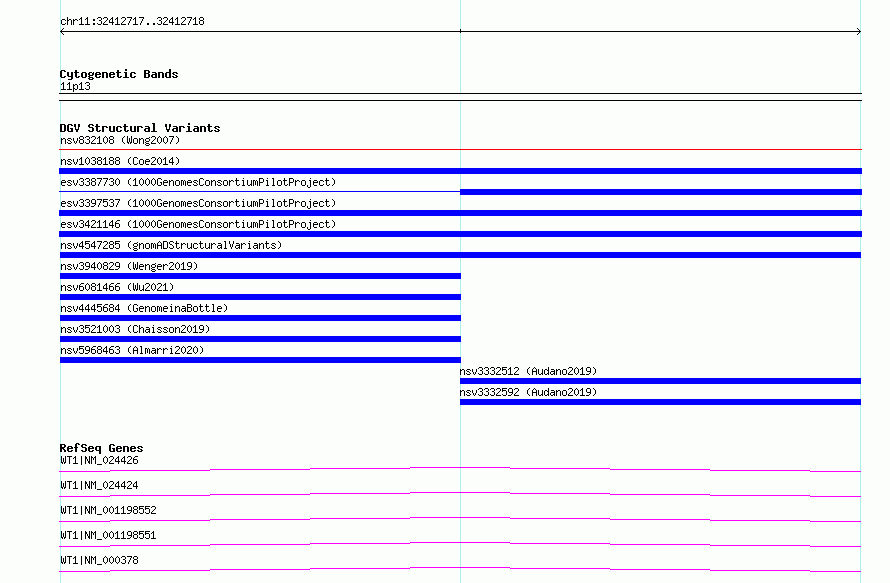The width and height of the screenshot is (890, 583).
Task: Click the blue bar under nsv1038188
Action: 460,171
